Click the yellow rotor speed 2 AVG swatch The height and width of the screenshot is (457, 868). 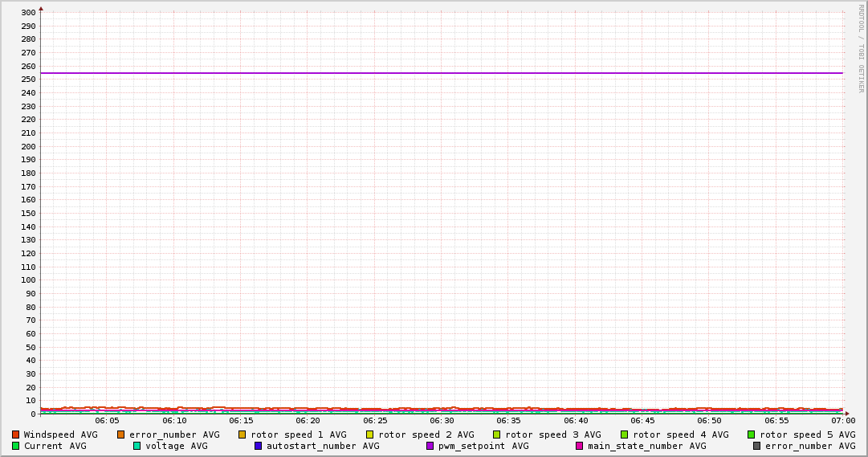(x=370, y=435)
